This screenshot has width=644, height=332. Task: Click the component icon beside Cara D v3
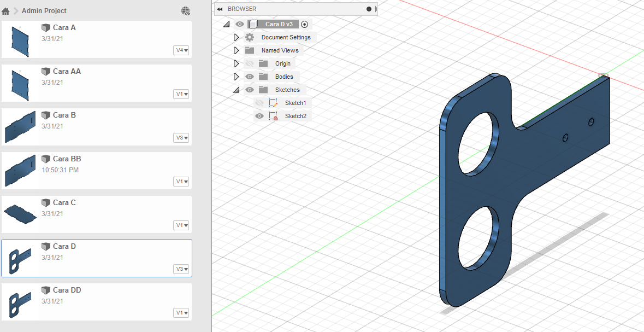coord(253,24)
